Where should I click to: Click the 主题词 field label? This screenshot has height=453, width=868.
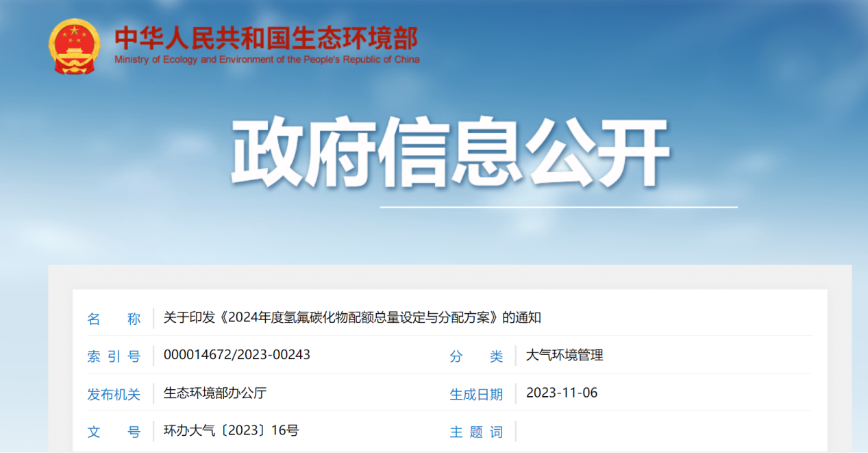point(477,432)
